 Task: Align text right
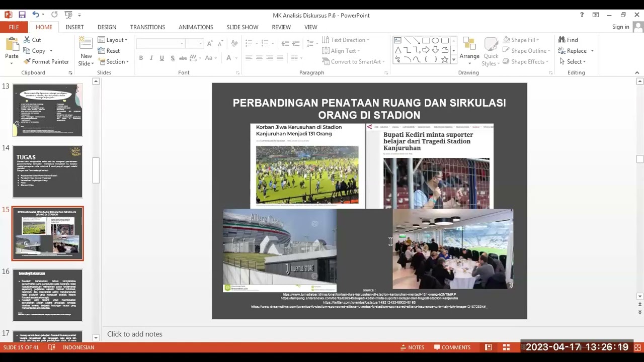pos(270,58)
